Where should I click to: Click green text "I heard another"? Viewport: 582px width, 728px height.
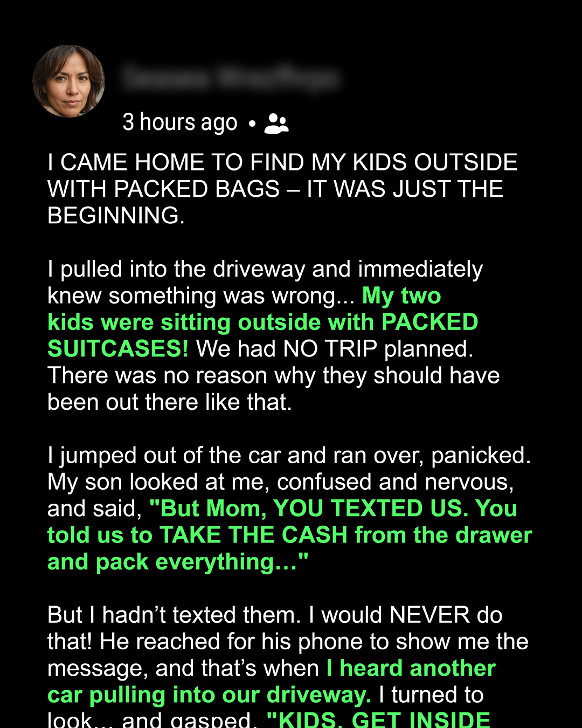(x=411, y=668)
